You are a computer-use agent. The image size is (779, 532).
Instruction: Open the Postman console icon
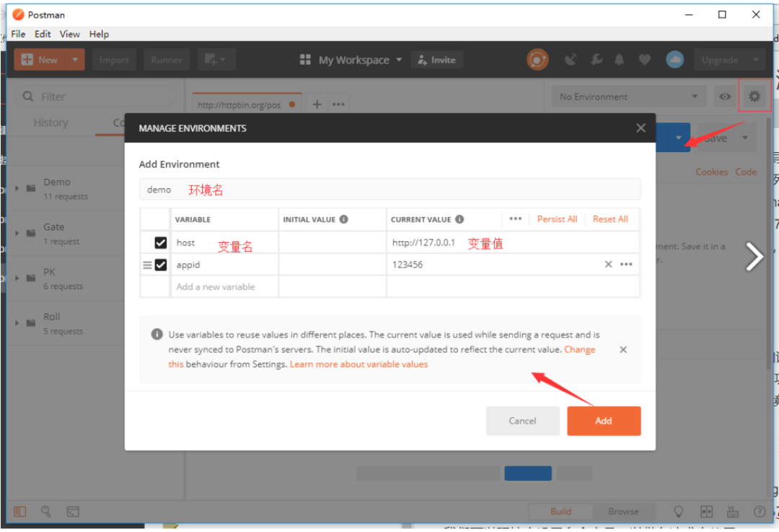73,511
